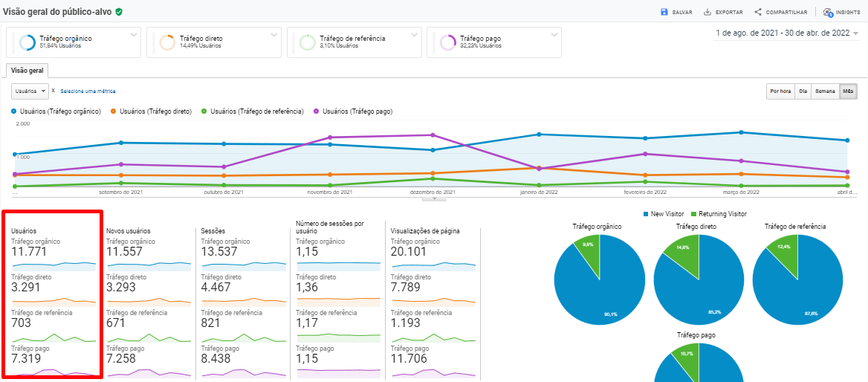Viewport: 868px width, 382px height.
Task: Click the collapse handle below the chart
Action: click(x=434, y=198)
